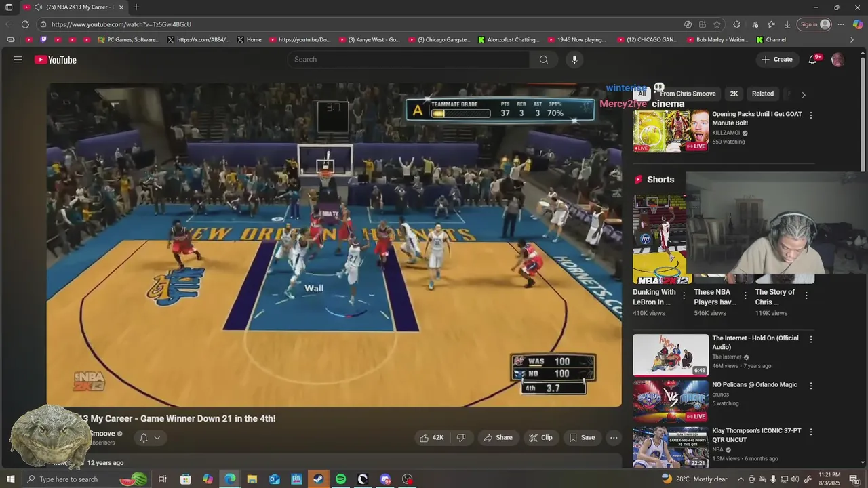Viewport: 868px width, 488px height.
Task: Select the From Chris Smoove chip
Action: pos(688,94)
